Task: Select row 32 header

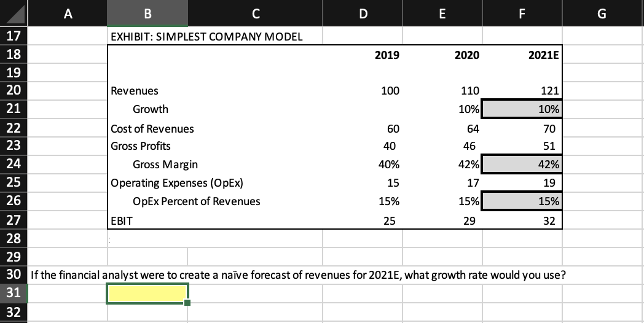Action: 14,313
